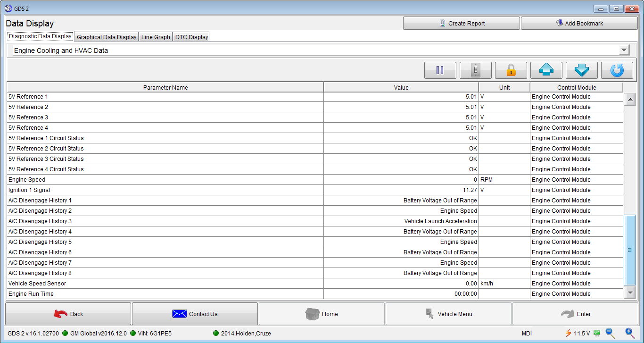Viewport: 644px width, 343px height.
Task: Go Back to previous screen
Action: pos(68,314)
